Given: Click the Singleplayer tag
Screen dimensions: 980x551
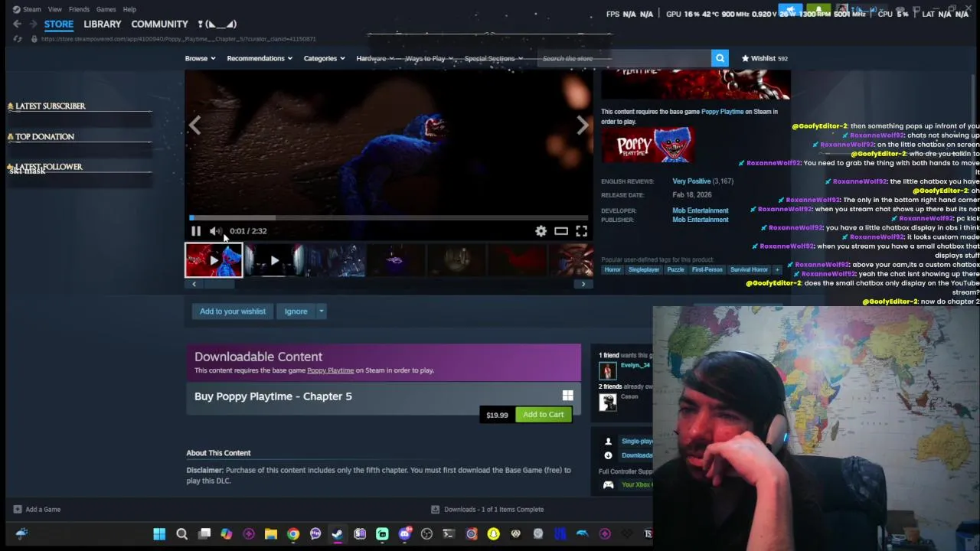Looking at the screenshot, I should pos(644,269).
